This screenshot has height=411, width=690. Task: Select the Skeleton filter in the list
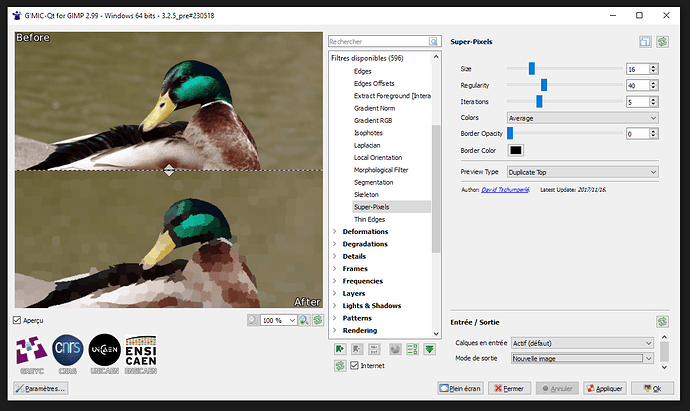click(368, 194)
